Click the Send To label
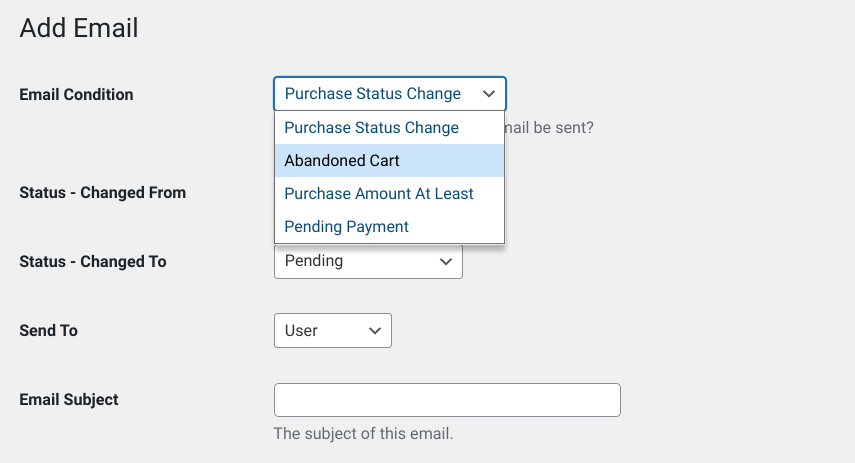This screenshot has width=855, height=463. [49, 330]
